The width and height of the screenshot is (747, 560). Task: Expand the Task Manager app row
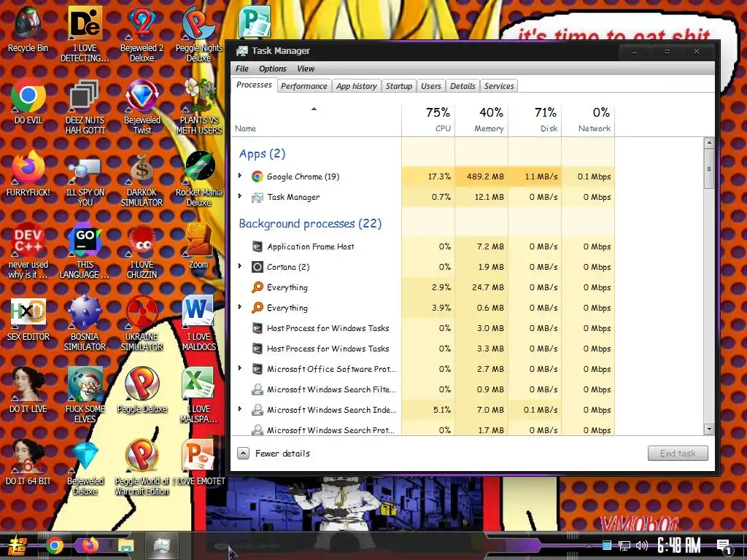(x=240, y=196)
